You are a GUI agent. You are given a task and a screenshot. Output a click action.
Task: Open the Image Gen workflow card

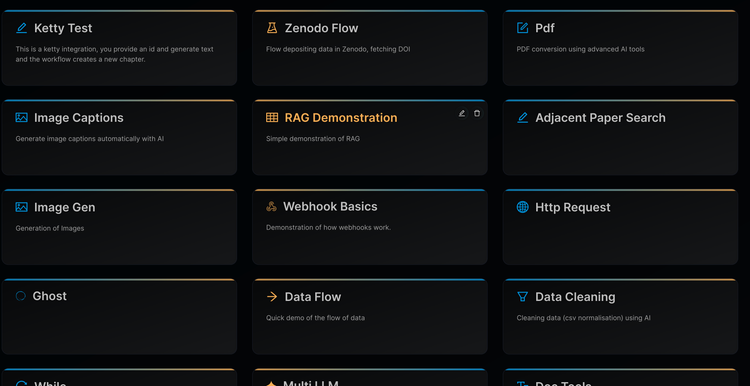[119, 227]
